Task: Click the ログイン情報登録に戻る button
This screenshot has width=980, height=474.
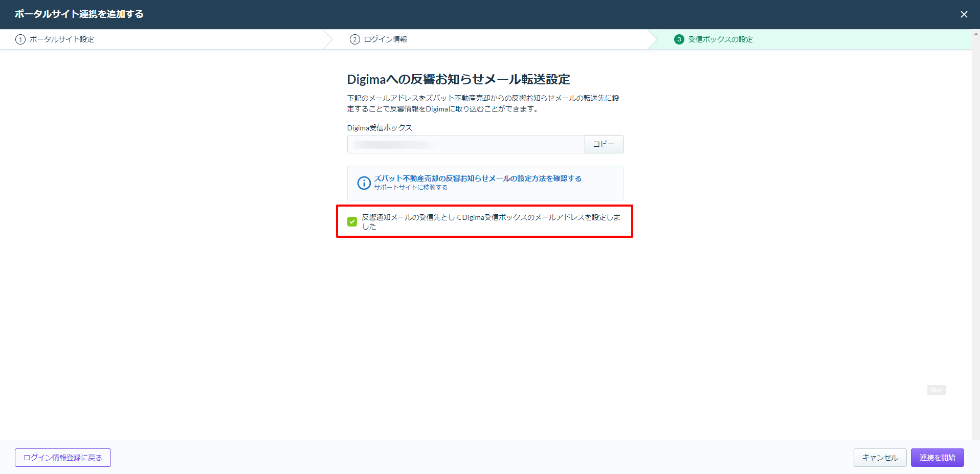Action: (x=63, y=458)
